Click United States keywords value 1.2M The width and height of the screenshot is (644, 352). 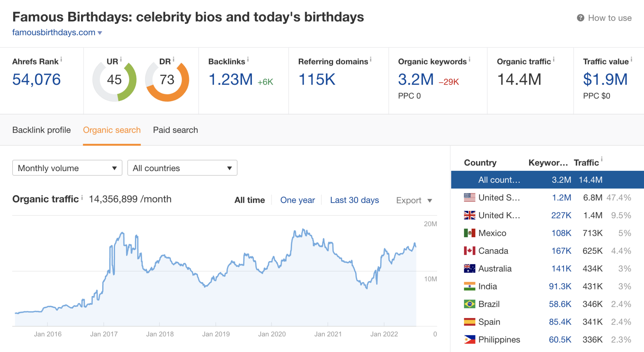coord(562,198)
